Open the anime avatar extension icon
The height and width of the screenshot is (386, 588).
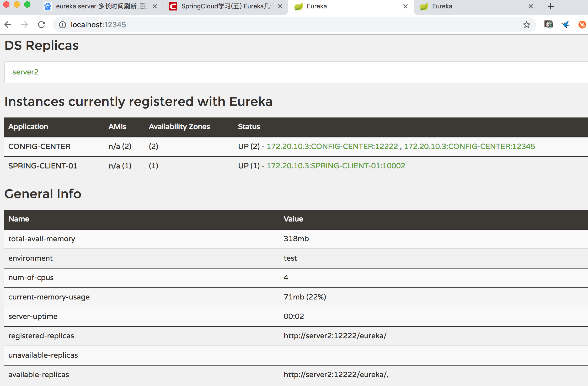(x=548, y=25)
